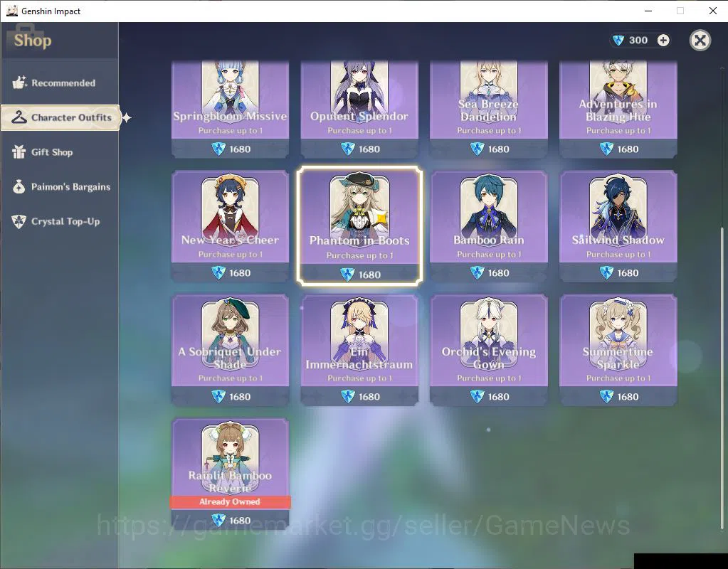Image resolution: width=728 pixels, height=569 pixels.
Task: Select the Adventures in Blazing Hue outfit
Action: (x=618, y=109)
